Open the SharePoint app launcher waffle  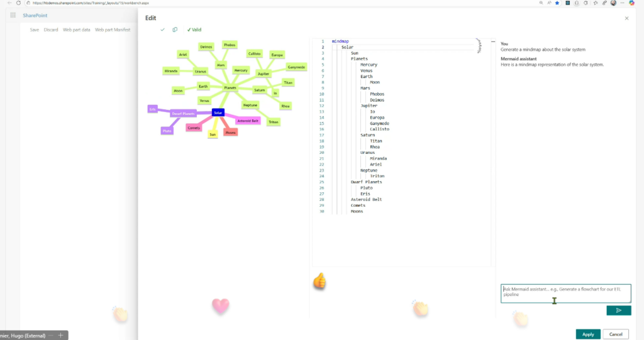point(13,15)
